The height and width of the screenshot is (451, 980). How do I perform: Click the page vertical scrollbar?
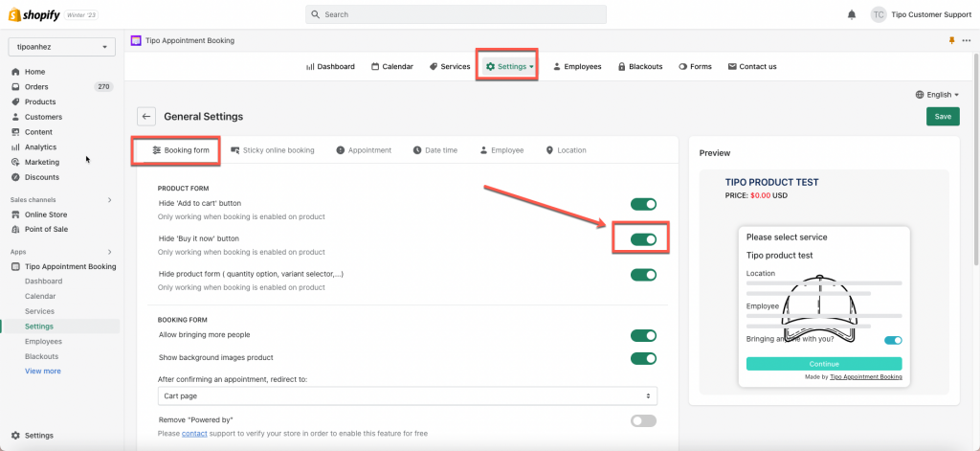click(x=975, y=160)
